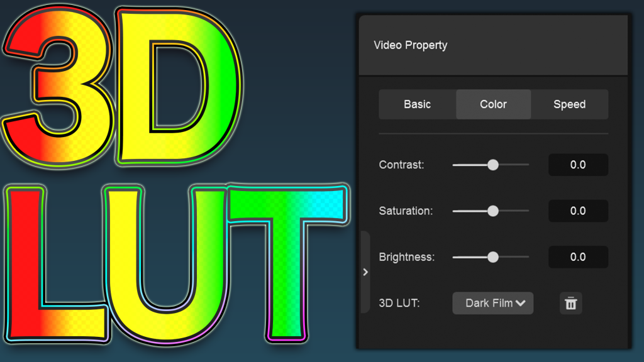The height and width of the screenshot is (362, 644).
Task: Switch to the Basic tab
Action: click(417, 104)
